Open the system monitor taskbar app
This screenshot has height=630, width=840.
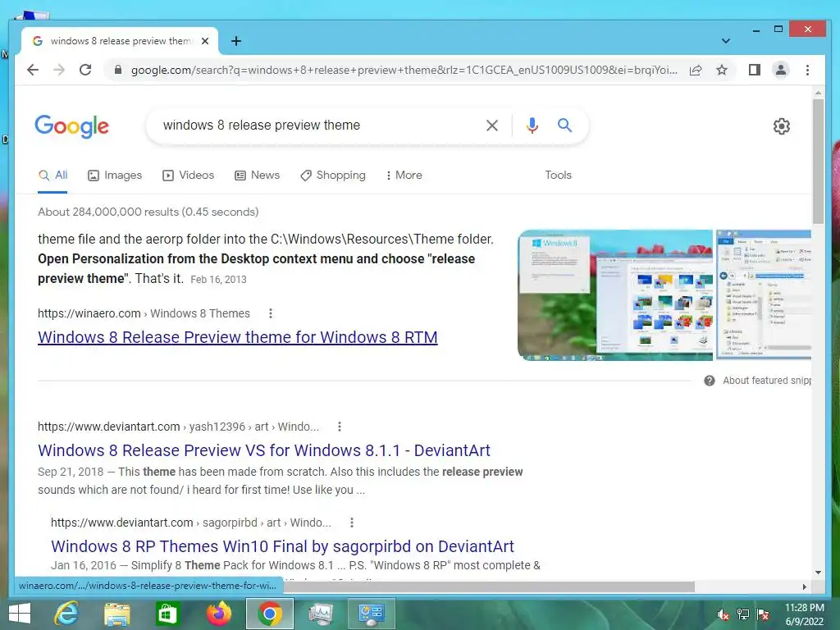321,614
